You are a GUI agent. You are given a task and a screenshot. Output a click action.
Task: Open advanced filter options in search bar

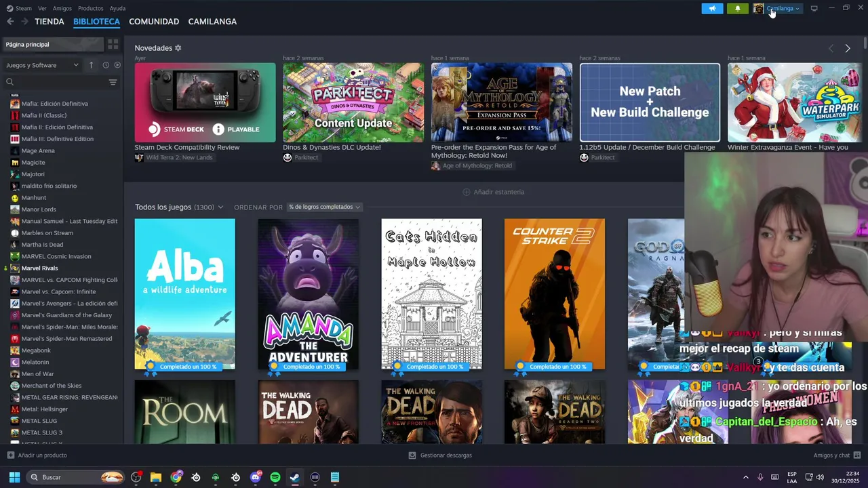point(113,82)
